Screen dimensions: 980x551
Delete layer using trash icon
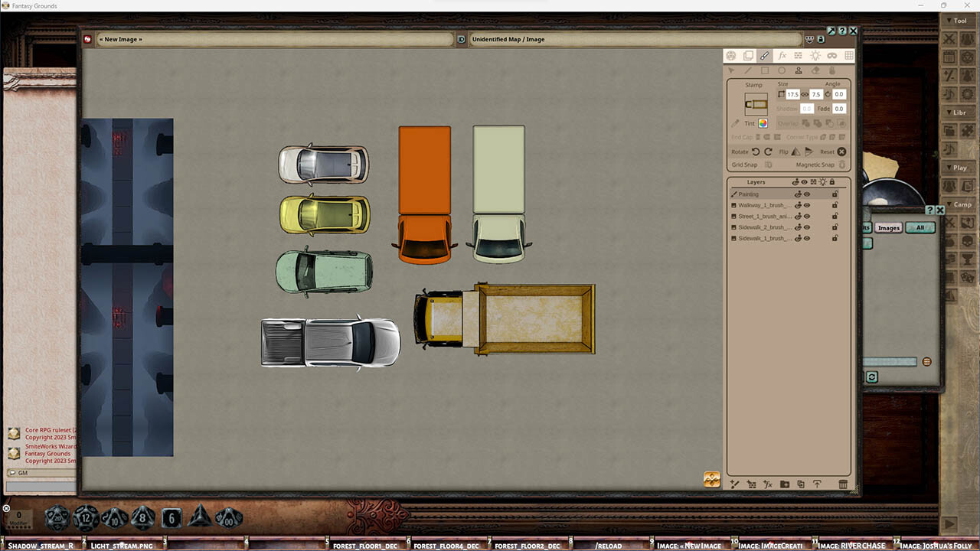click(x=843, y=484)
